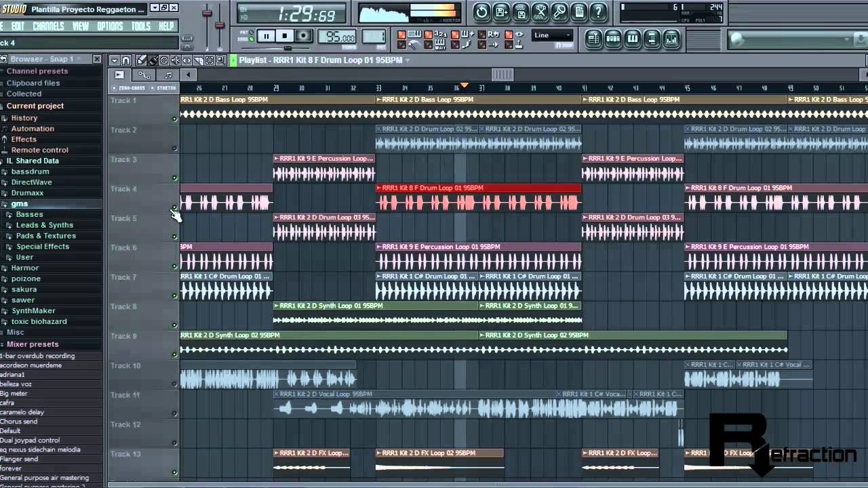This screenshot has height=488, width=868.
Task: Select the mute tool in playlist toolbar
Action: click(176, 60)
